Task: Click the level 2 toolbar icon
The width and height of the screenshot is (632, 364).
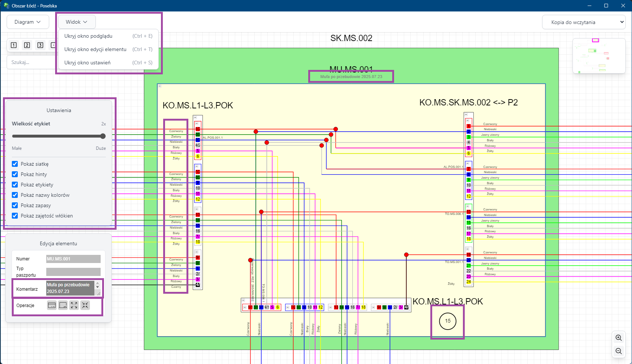Action: (27, 45)
